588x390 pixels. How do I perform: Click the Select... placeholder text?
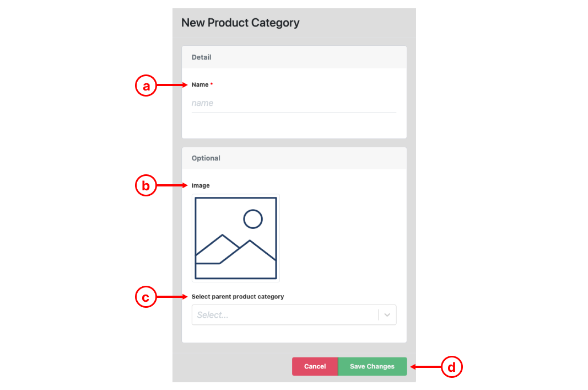tap(213, 315)
